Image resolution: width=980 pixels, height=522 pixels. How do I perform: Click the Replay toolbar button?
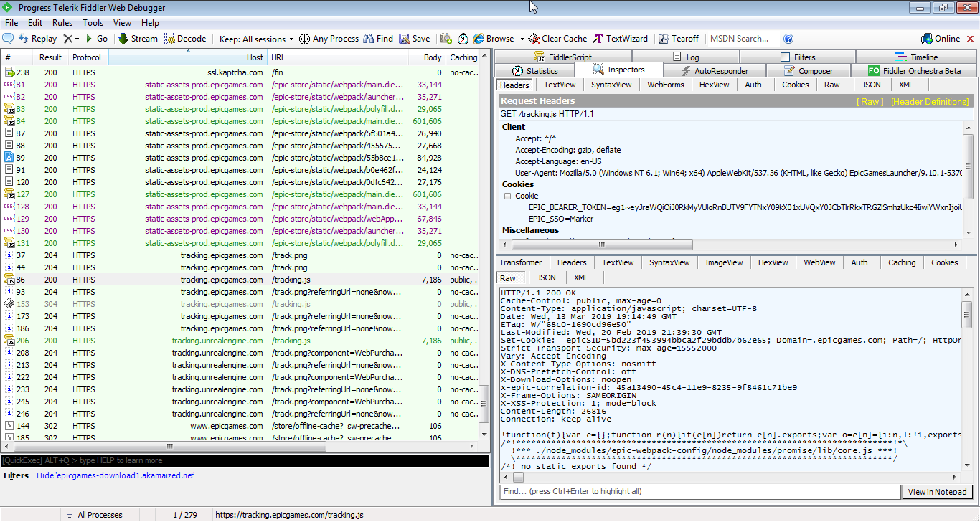coord(37,39)
